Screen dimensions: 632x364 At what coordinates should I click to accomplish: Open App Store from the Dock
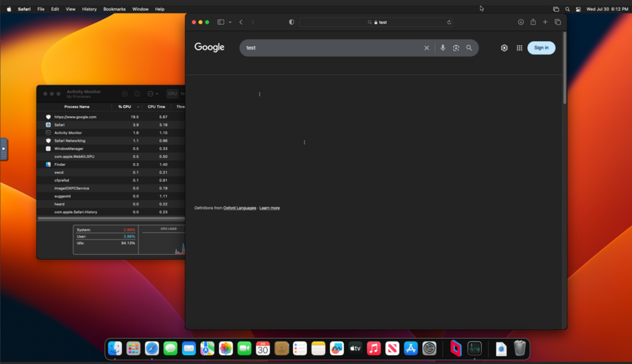(411, 348)
